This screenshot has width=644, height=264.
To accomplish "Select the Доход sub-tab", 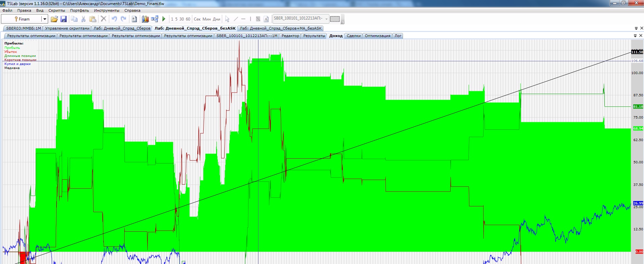I will (336, 36).
